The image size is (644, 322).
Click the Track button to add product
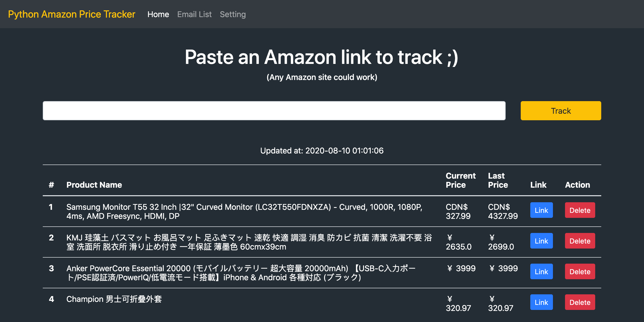561,110
